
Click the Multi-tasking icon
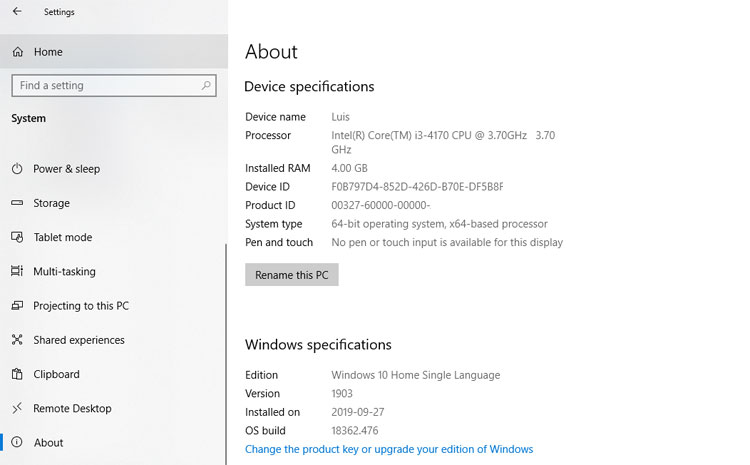(x=17, y=271)
